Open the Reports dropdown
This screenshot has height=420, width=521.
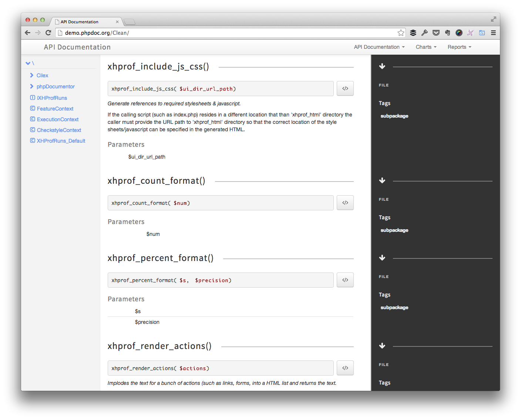pyautogui.click(x=459, y=47)
